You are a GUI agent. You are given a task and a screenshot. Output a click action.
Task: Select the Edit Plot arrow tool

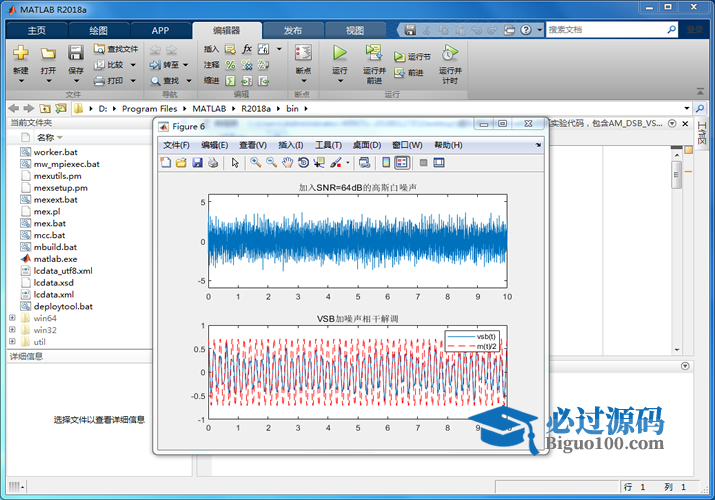(235, 163)
